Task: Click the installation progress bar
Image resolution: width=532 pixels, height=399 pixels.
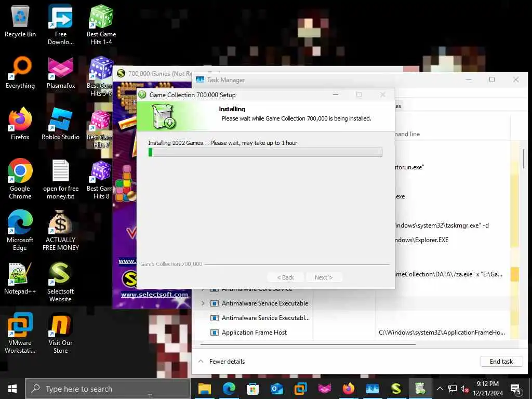Action: [265, 152]
